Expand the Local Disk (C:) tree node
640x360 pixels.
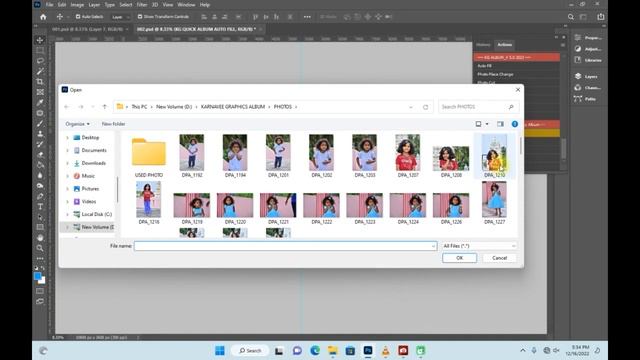pos(67,214)
